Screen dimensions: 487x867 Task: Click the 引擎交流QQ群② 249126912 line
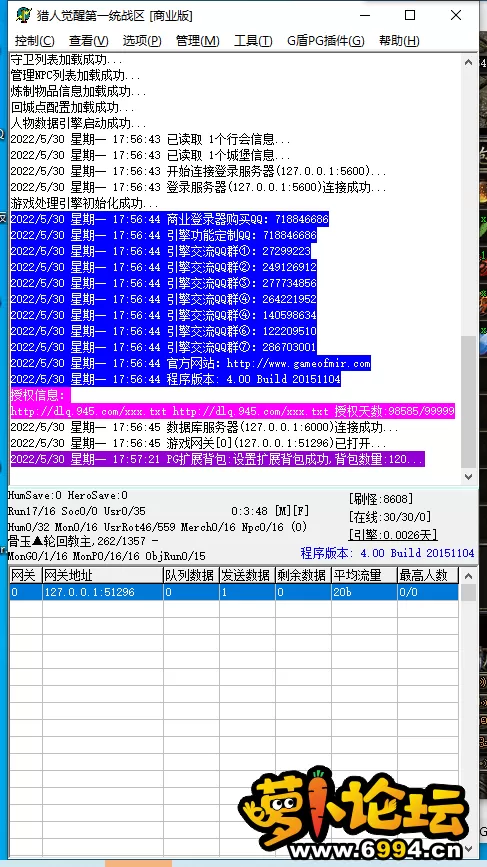click(x=163, y=268)
